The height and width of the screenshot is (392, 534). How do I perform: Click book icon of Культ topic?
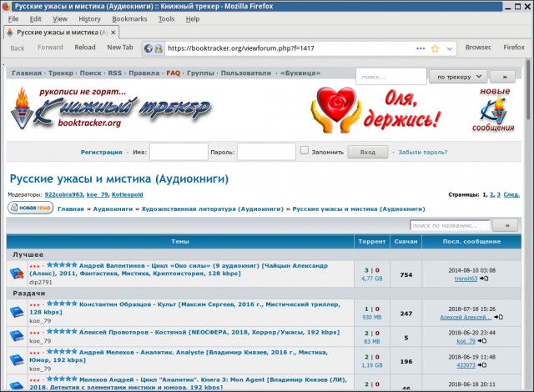tap(17, 312)
